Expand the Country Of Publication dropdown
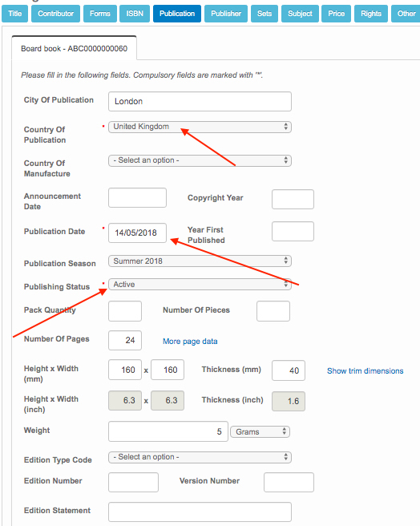 [x=200, y=127]
